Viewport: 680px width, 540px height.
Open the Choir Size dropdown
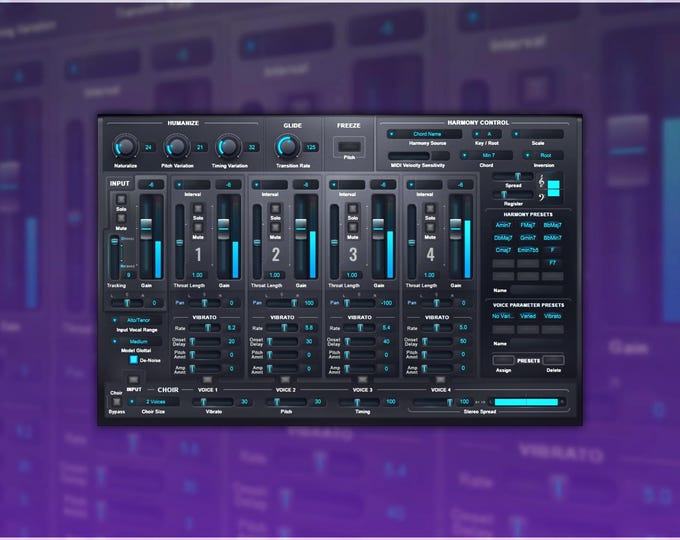coord(154,402)
